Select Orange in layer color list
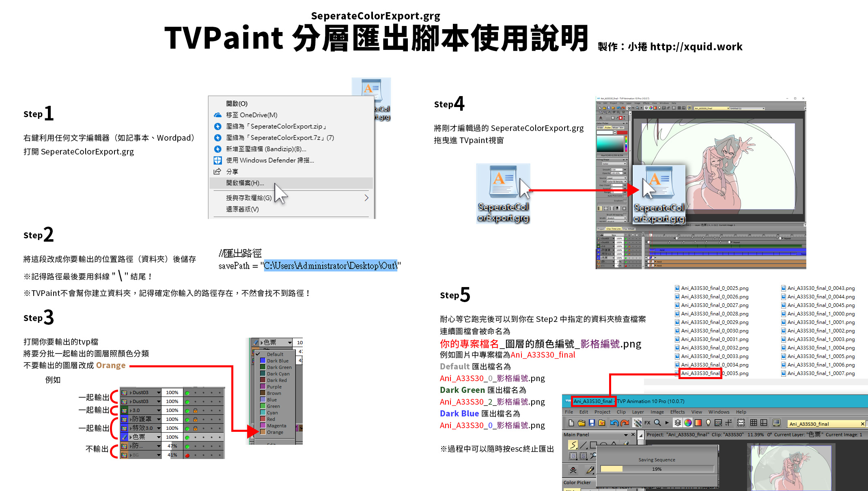This screenshot has width=868, height=491. point(275,432)
